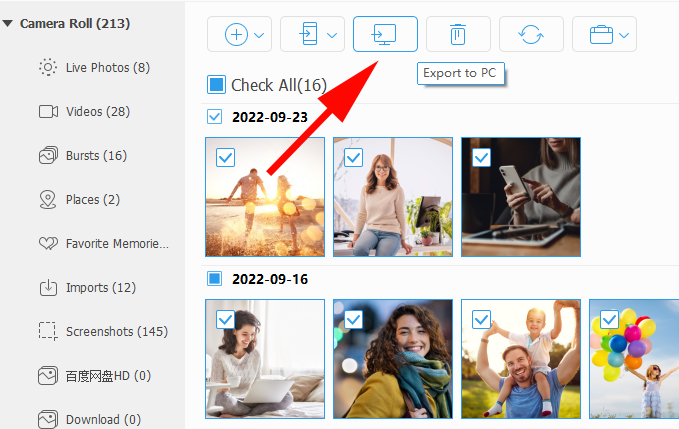This screenshot has height=429, width=679.
Task: Open the export to device dropdown
Action: point(312,34)
